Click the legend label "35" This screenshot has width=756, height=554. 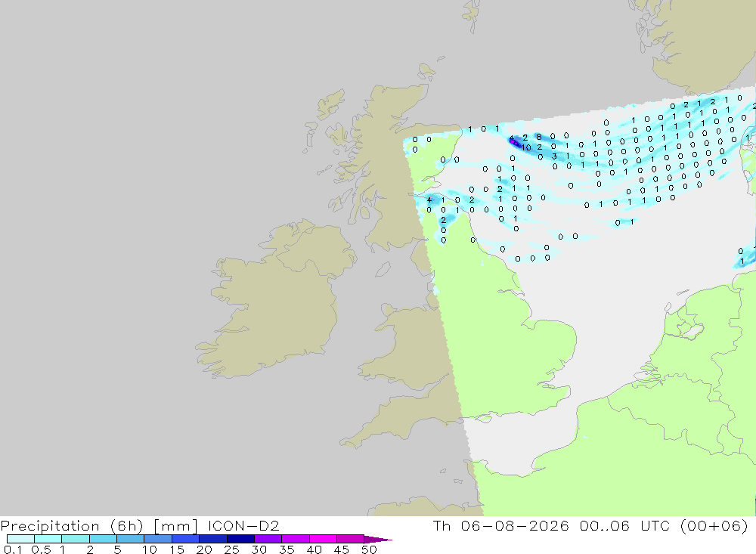(287, 549)
